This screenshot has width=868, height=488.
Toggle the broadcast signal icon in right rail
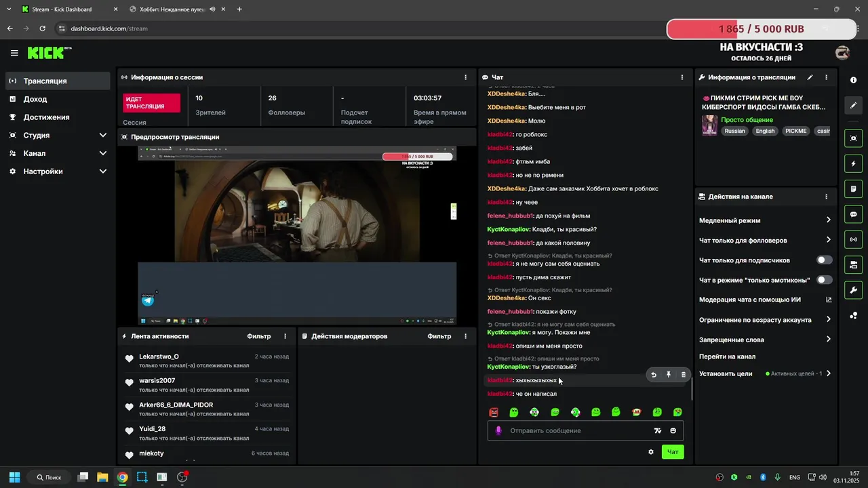click(x=853, y=239)
